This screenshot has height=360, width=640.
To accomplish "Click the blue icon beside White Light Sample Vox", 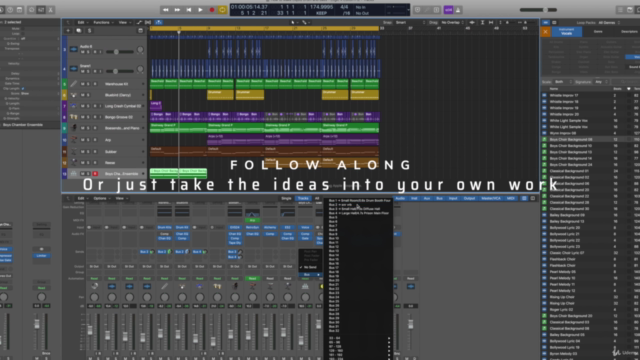I will click(x=544, y=120).
